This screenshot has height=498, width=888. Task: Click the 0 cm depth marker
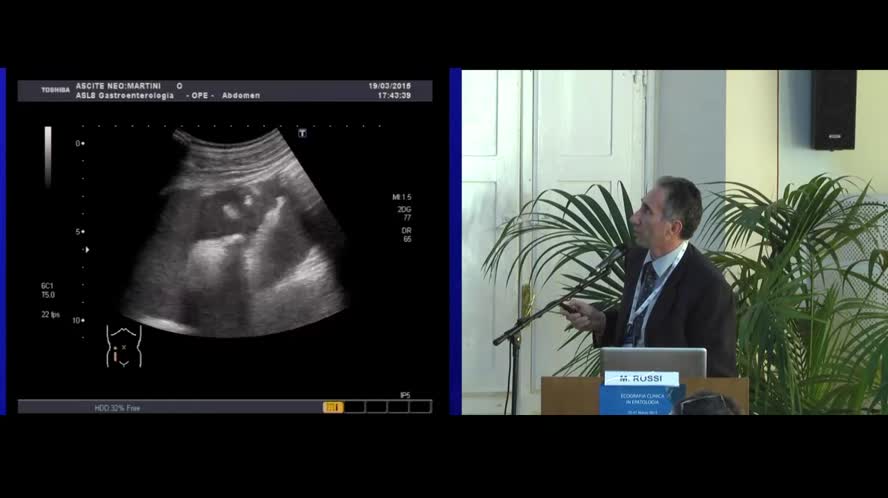(79, 143)
